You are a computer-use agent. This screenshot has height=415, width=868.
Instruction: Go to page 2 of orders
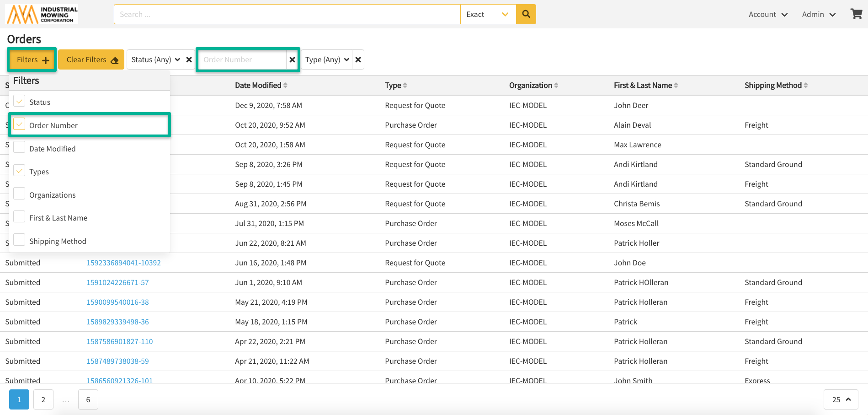(43, 399)
